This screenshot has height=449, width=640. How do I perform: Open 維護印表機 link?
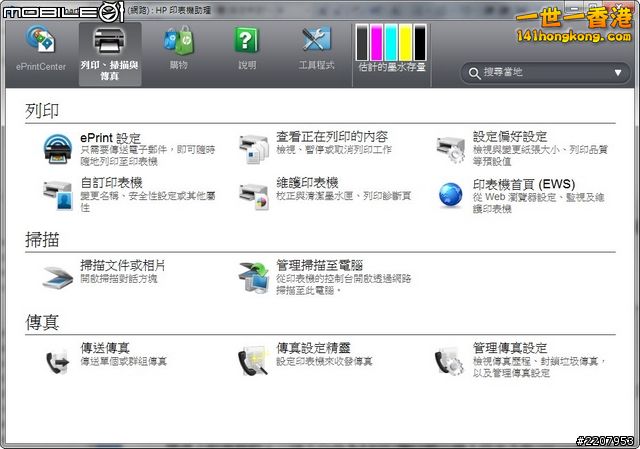pyautogui.click(x=307, y=183)
